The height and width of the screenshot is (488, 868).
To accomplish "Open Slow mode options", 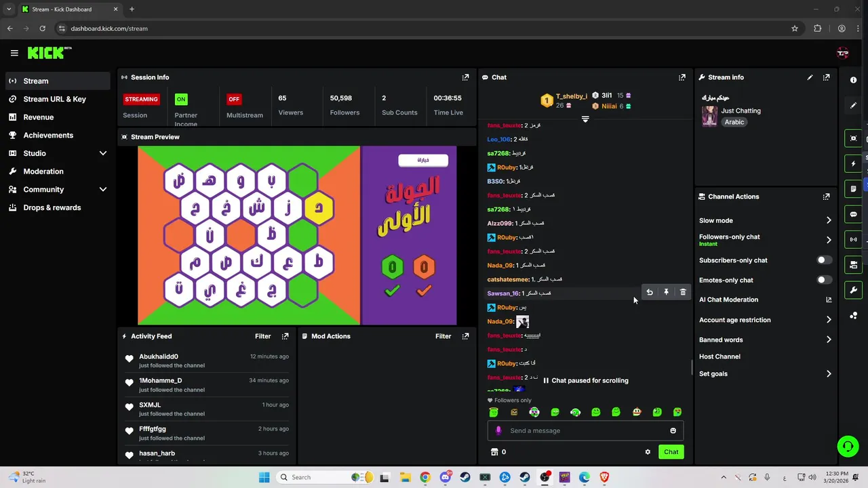I will click(765, 220).
